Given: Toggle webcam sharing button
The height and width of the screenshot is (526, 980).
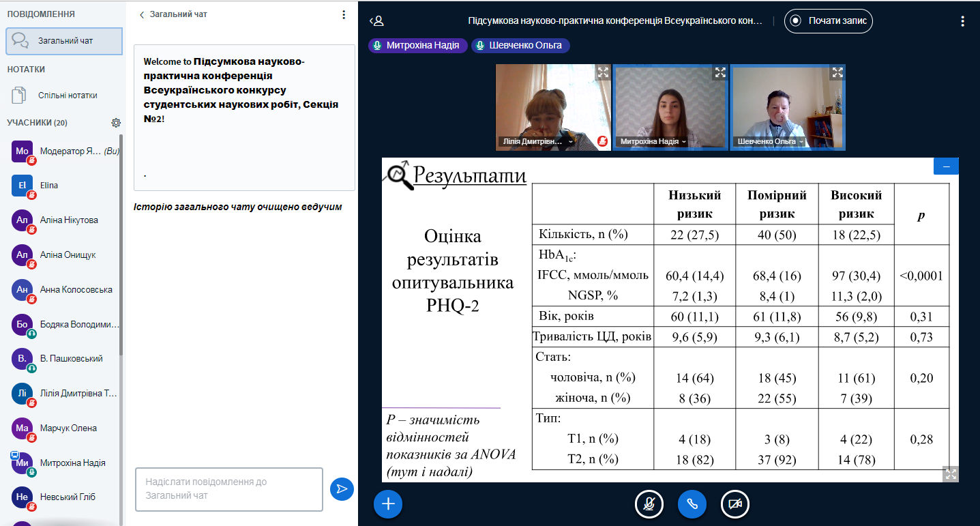Looking at the screenshot, I should pyautogui.click(x=735, y=504).
